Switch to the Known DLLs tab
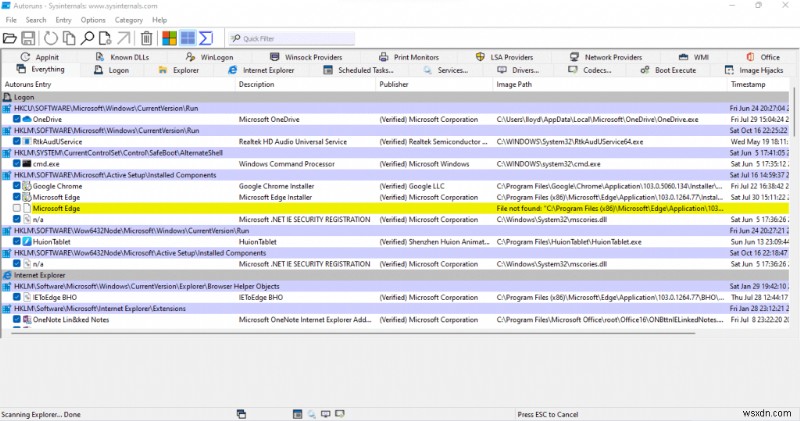800x421 pixels. (122, 57)
